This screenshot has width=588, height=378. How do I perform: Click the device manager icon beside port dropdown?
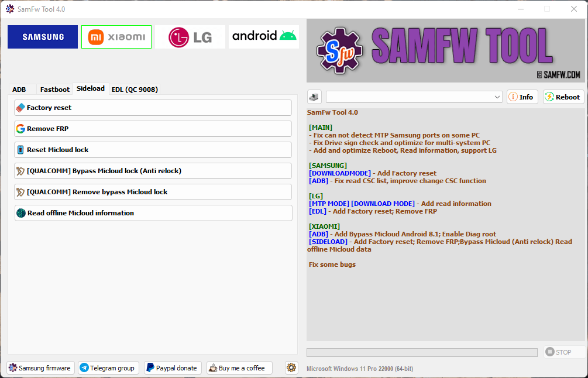(x=314, y=97)
